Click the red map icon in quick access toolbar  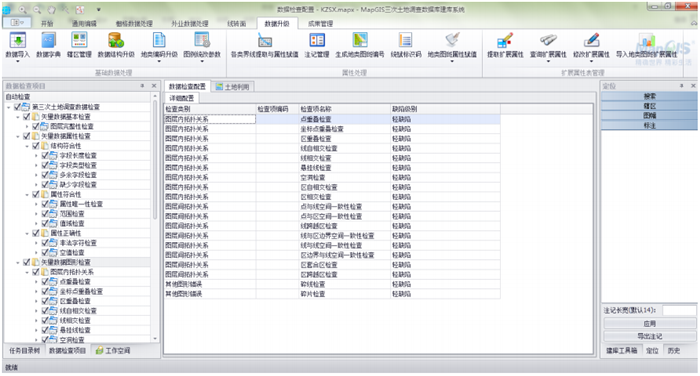point(80,9)
